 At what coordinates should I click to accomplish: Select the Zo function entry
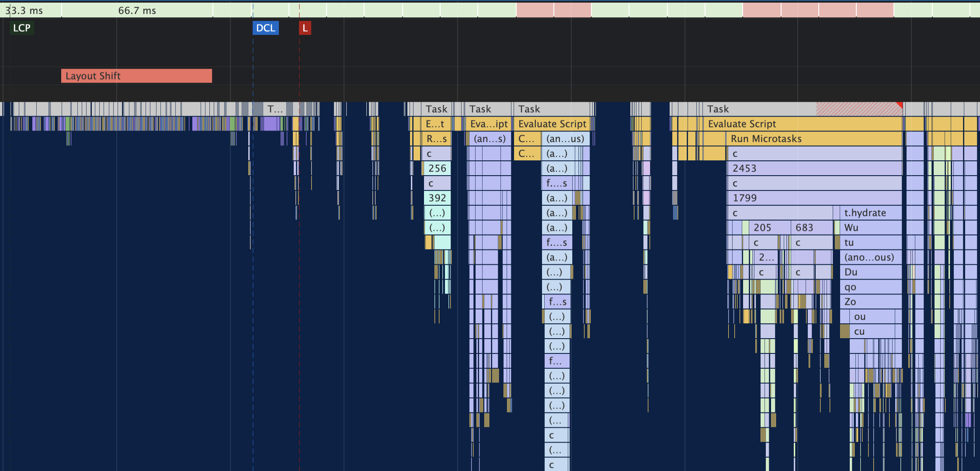click(x=871, y=302)
